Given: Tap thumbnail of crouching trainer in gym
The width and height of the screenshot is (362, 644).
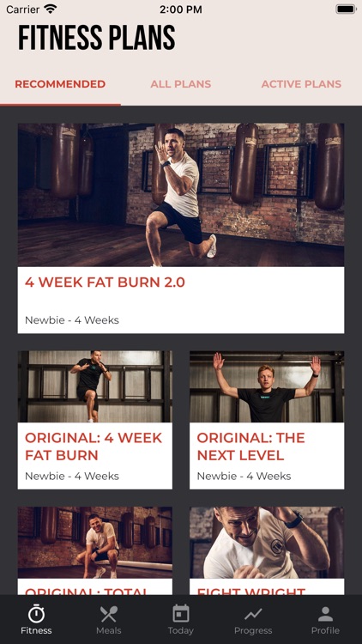Looking at the screenshot, I should coord(95,543).
